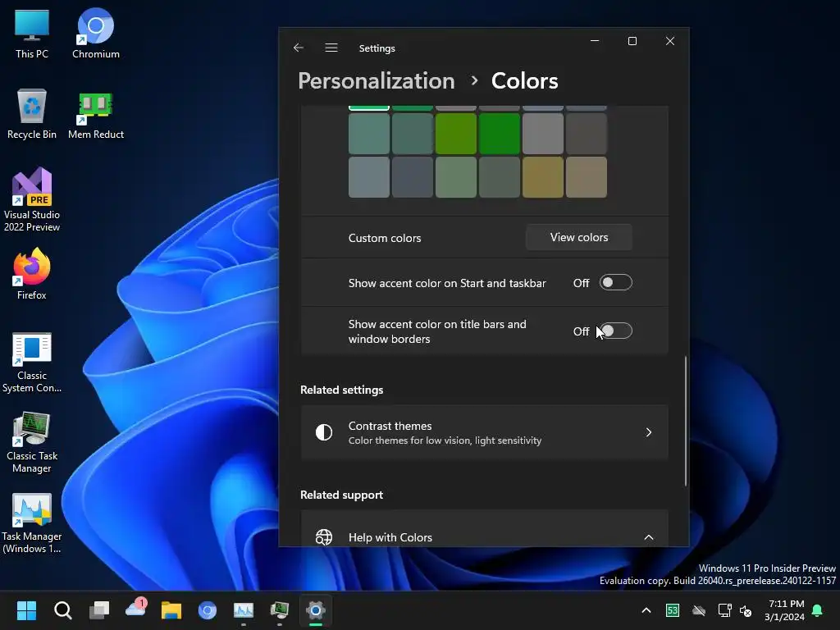The height and width of the screenshot is (630, 840).
Task: Click View colors button
Action: point(578,237)
